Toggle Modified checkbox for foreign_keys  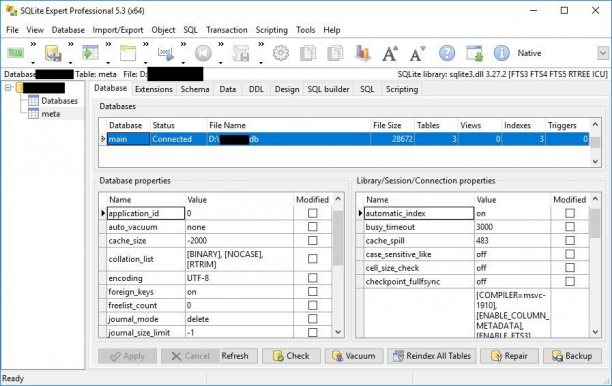[313, 292]
